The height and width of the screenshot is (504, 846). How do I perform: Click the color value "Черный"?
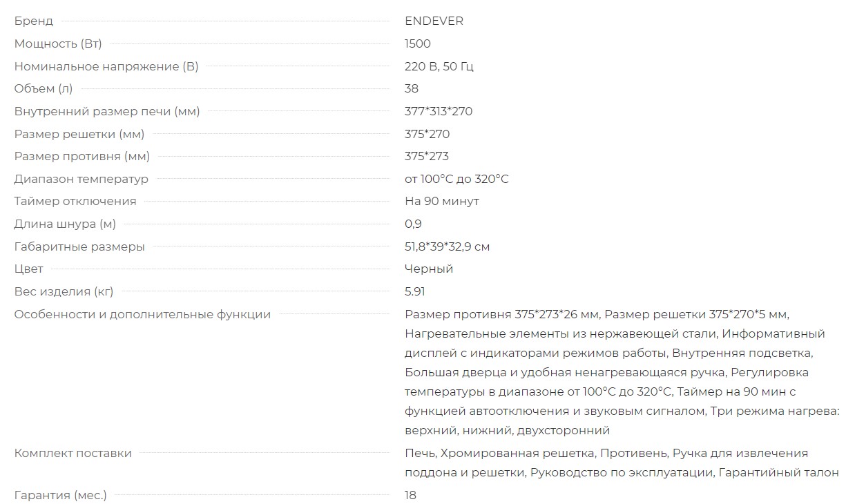point(429,269)
